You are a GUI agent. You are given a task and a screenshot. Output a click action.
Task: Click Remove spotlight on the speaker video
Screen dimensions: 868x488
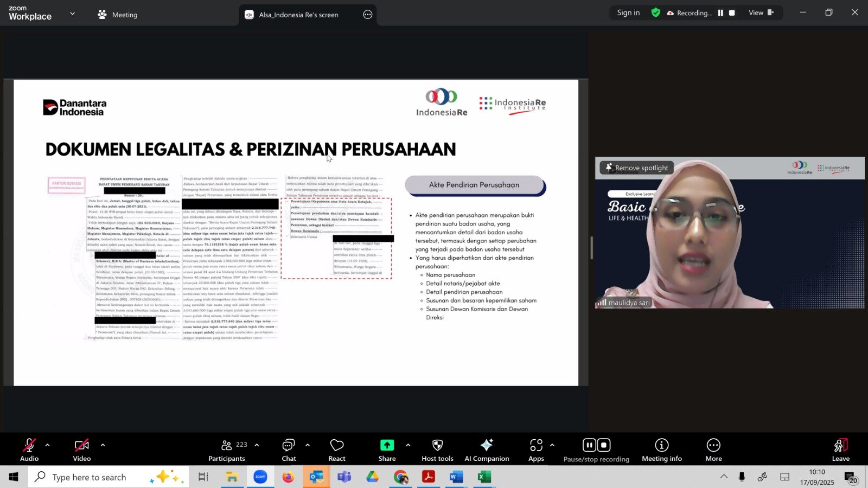click(x=637, y=168)
